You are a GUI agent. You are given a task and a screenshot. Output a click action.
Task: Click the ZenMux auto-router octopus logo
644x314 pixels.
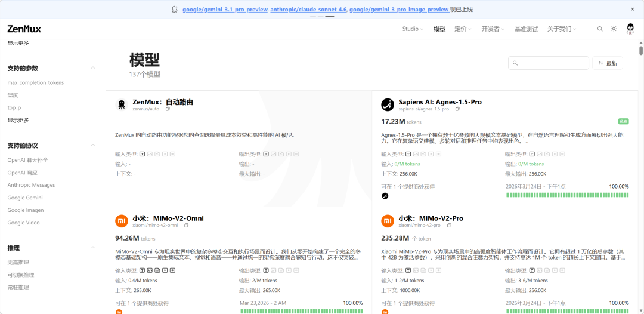point(121,104)
